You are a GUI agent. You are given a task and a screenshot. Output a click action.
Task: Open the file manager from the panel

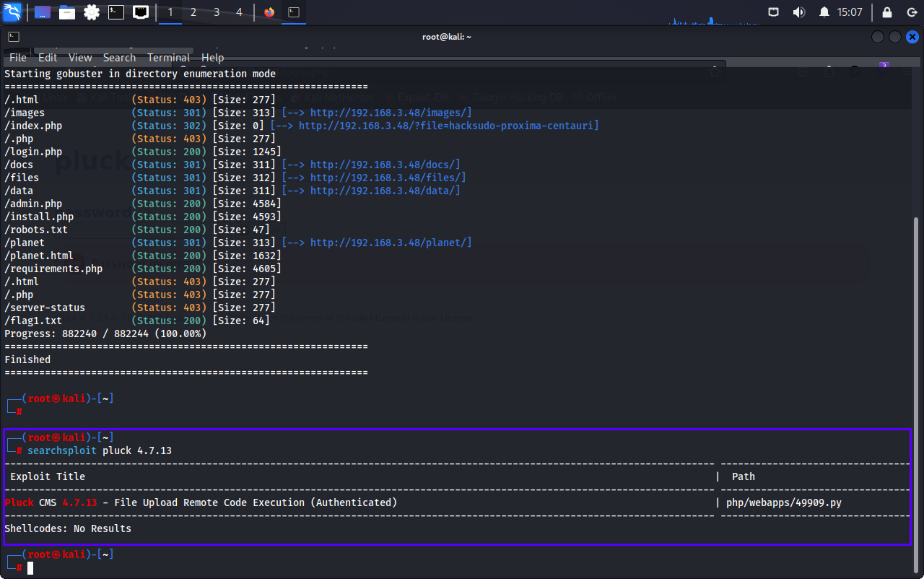pos(67,12)
